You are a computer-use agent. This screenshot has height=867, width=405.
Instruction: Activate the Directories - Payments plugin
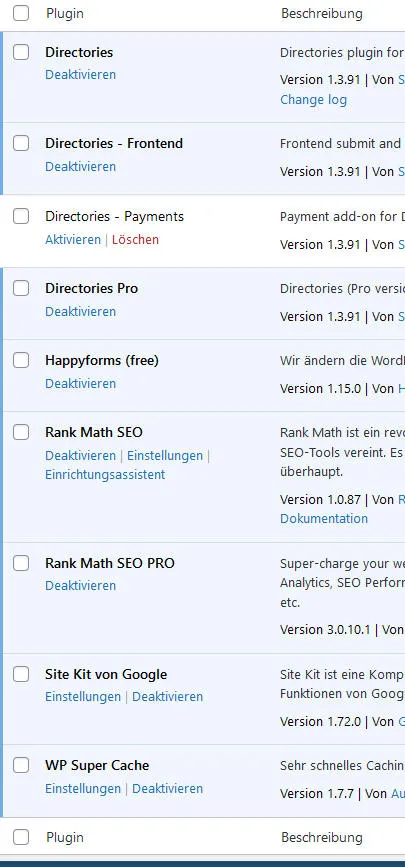73,239
